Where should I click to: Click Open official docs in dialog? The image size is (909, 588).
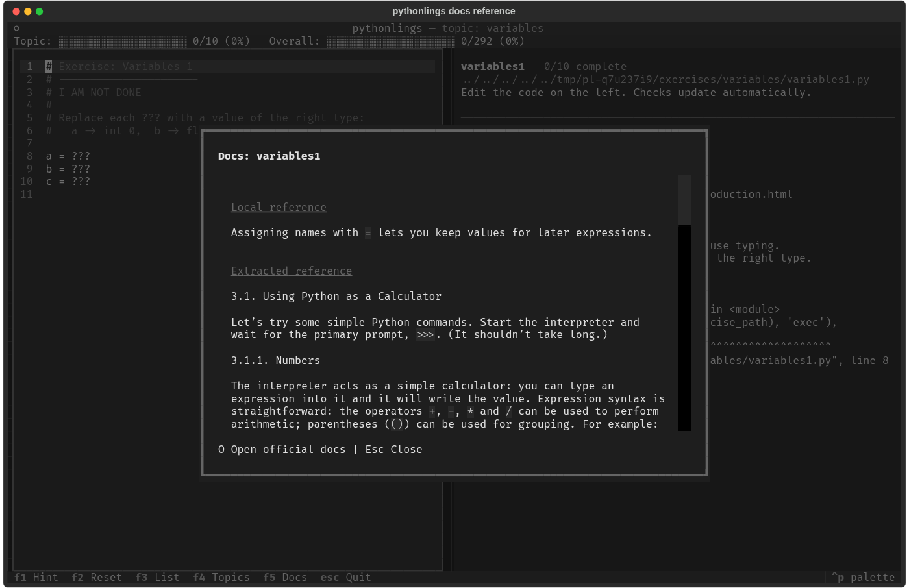[x=282, y=449]
